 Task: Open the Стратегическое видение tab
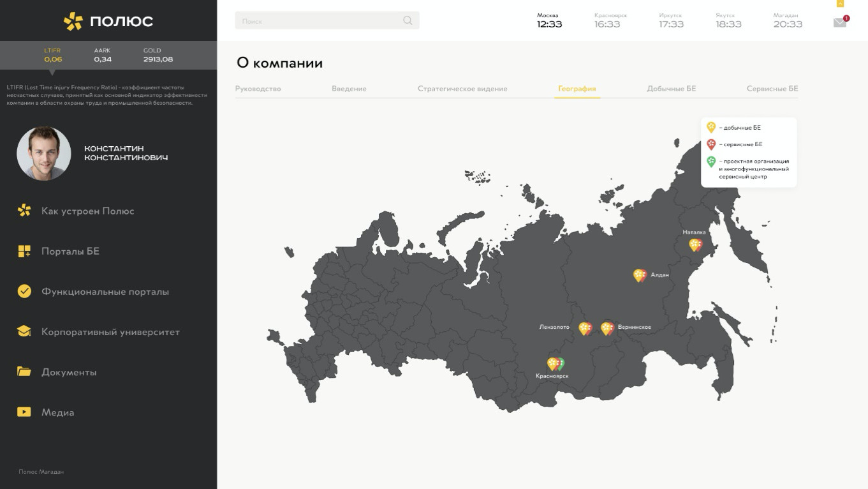point(462,89)
